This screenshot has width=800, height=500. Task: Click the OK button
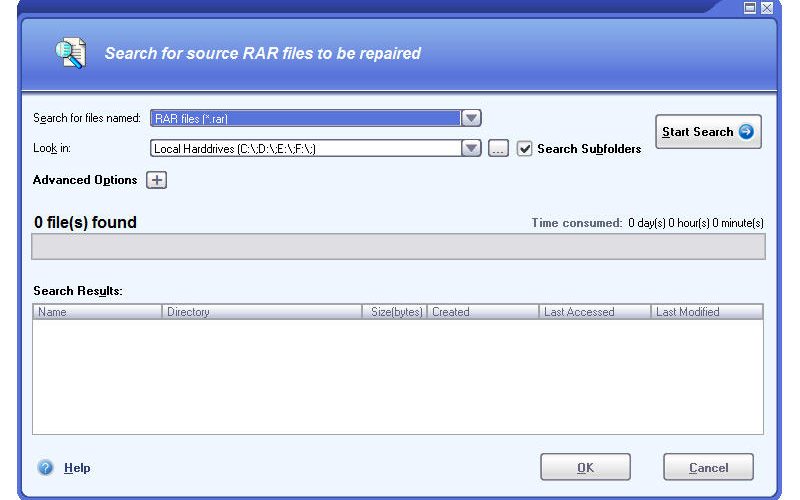[585, 467]
